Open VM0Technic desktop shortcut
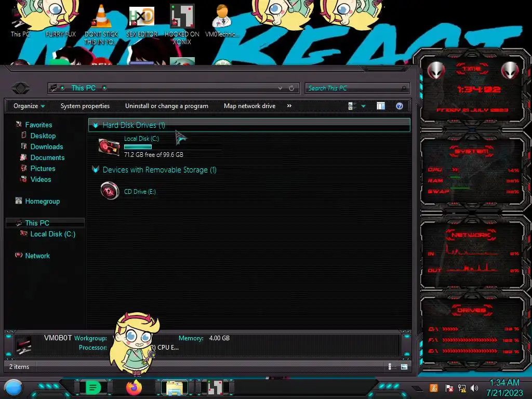 coord(222,21)
